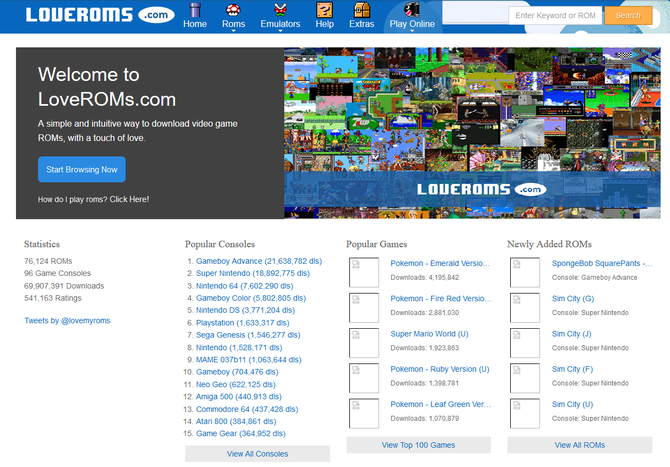Open Super Mario World (U) game link
The width and height of the screenshot is (670, 467).
coord(429,334)
